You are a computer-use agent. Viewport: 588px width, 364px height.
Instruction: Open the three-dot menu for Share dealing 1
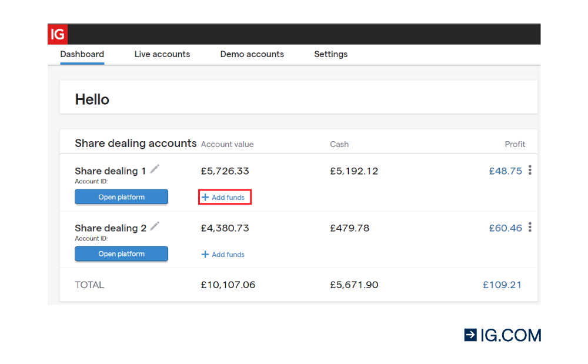click(530, 170)
